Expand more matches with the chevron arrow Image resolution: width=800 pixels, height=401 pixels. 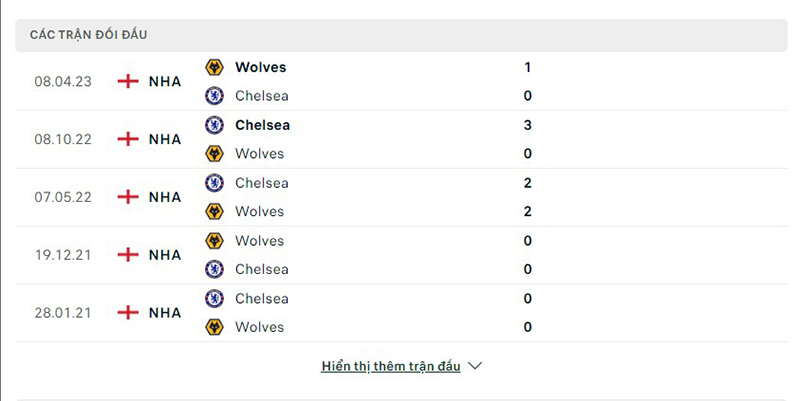tap(475, 366)
